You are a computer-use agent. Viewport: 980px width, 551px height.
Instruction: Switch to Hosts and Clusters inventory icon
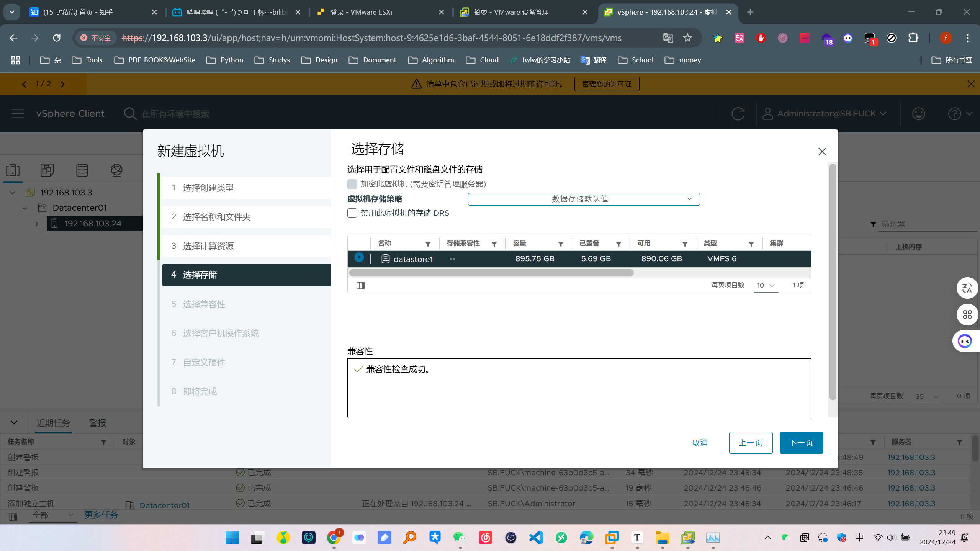[x=13, y=170]
